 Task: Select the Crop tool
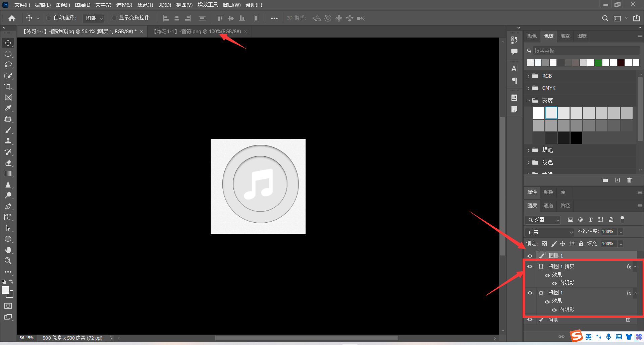(8, 87)
